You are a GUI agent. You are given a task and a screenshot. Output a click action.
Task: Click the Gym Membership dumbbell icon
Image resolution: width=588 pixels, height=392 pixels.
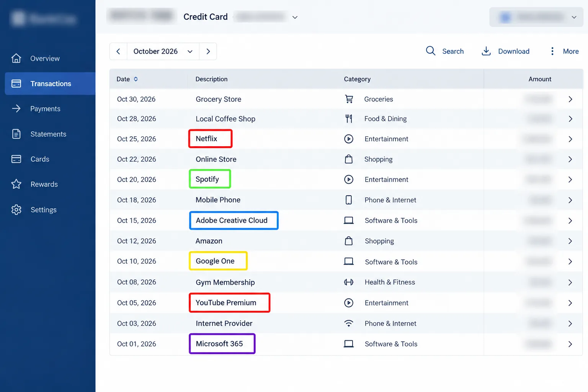349,282
